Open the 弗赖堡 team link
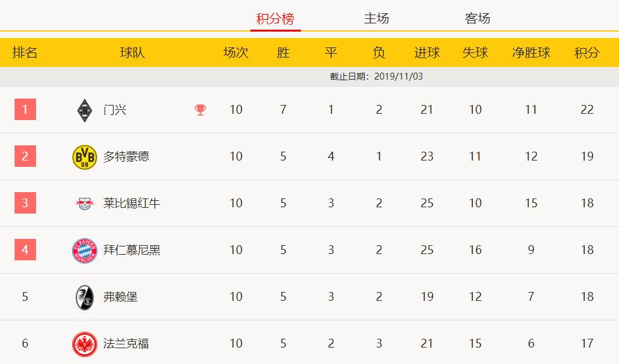The width and height of the screenshot is (619, 364). 121,296
